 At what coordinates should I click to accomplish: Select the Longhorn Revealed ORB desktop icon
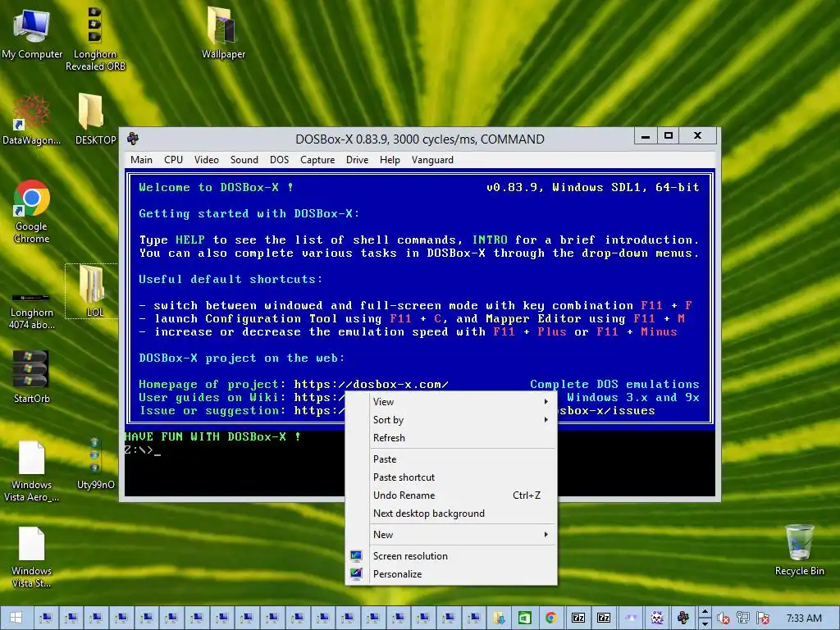click(95, 39)
